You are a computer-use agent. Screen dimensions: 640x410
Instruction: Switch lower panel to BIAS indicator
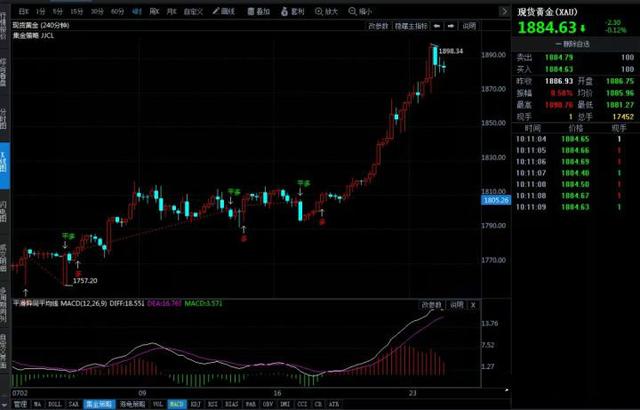[231, 404]
